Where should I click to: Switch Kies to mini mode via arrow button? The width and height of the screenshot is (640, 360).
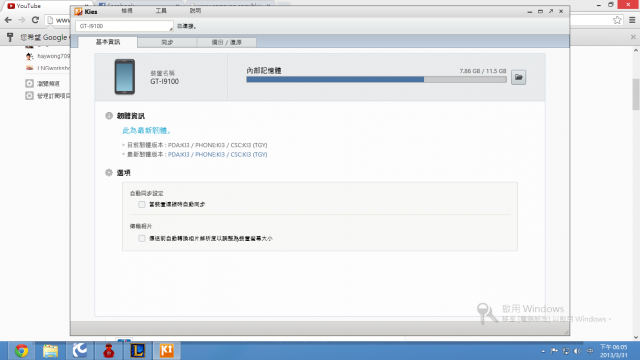[551, 11]
